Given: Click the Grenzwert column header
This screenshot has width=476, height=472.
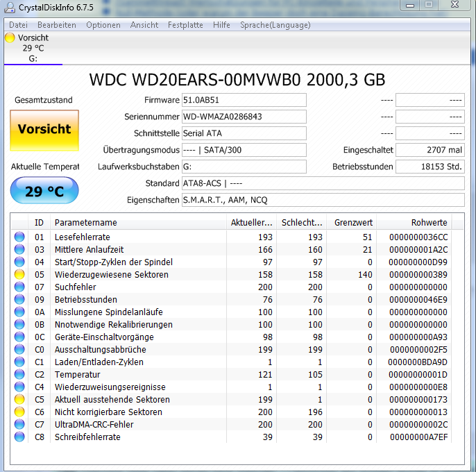Looking at the screenshot, I should [352, 223].
